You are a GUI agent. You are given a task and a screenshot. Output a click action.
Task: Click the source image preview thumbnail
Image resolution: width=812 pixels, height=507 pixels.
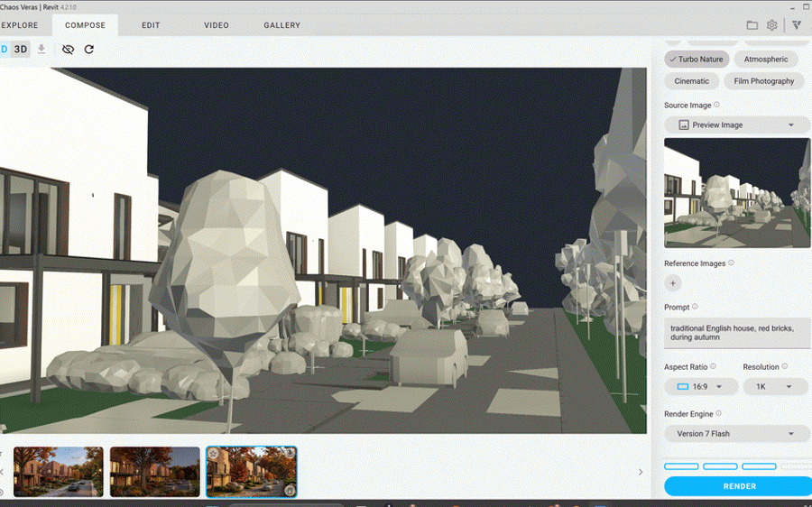coord(737,193)
